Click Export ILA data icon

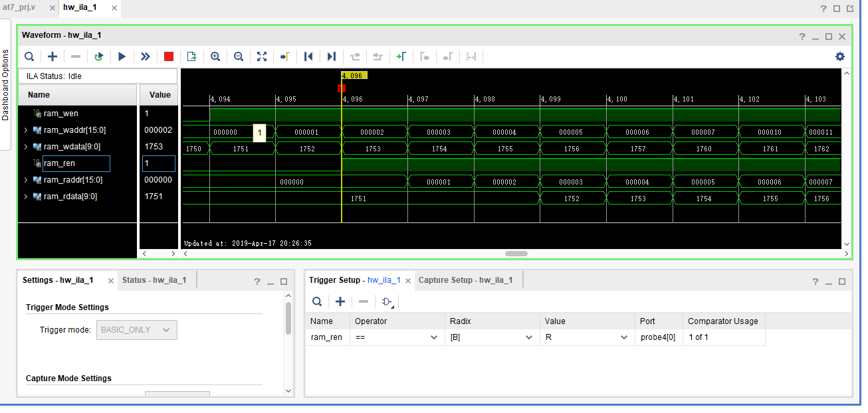[192, 56]
